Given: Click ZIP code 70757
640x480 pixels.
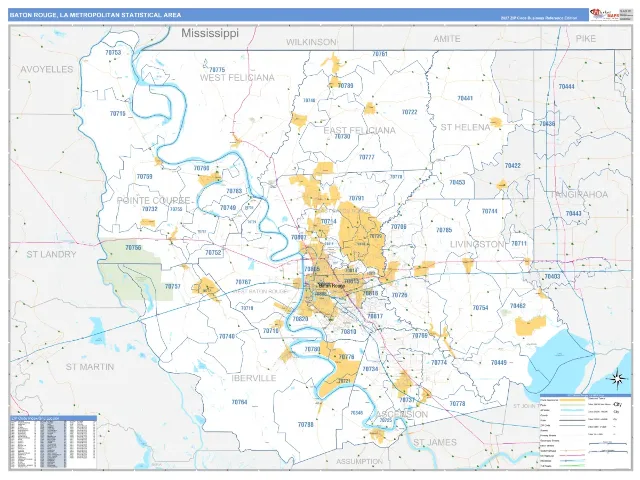Looking at the screenshot, I should 173,287.
